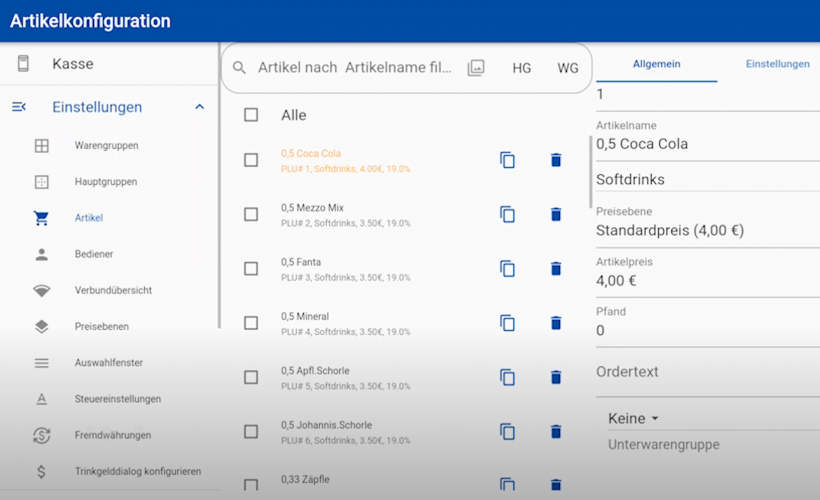820x500 pixels.
Task: Select the 0,5 Johannis.Schorle checkbox
Action: tap(251, 431)
